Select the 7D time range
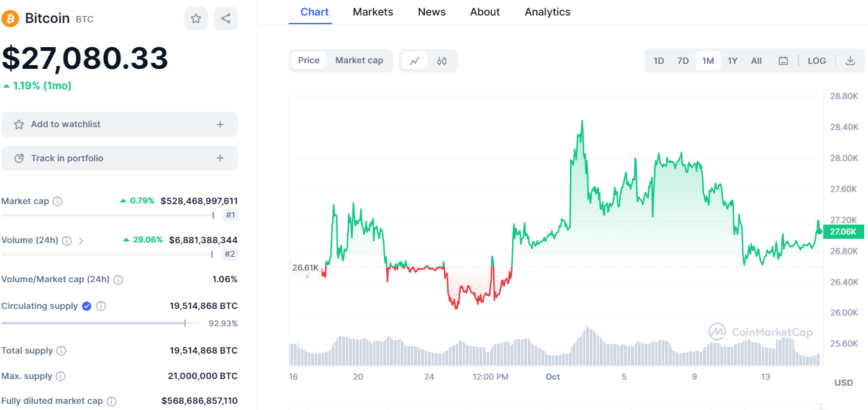The height and width of the screenshot is (410, 868). pos(683,61)
